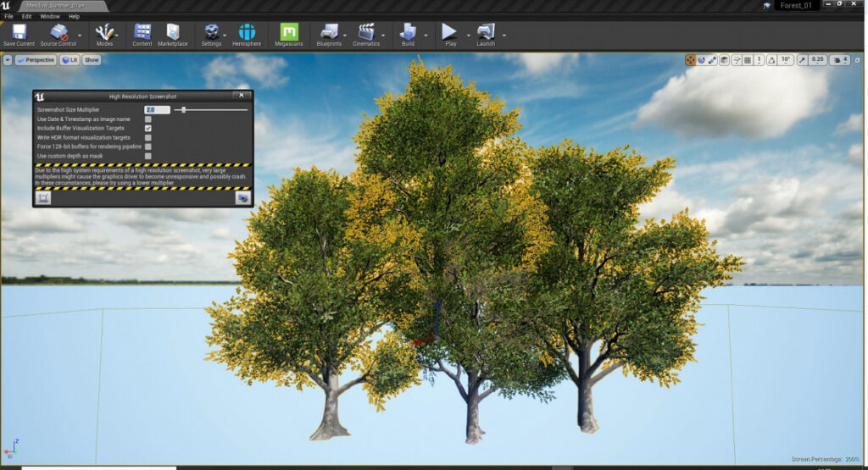868x470 pixels.
Task: Open the Lit view mode dropdown
Action: tap(70, 60)
